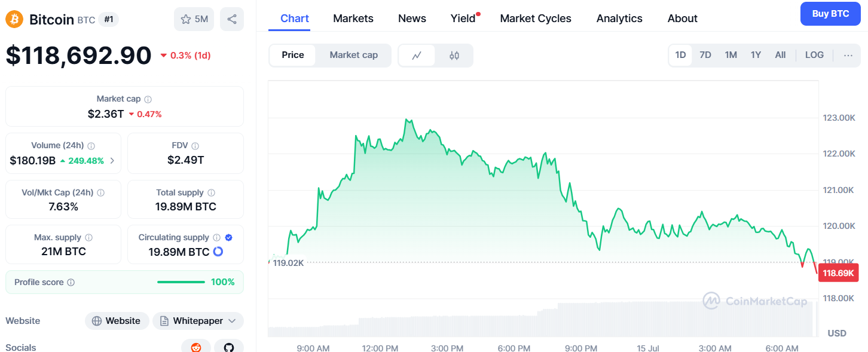The width and height of the screenshot is (868, 352).
Task: Switch to the candlestick chart icon
Action: pyautogui.click(x=454, y=56)
